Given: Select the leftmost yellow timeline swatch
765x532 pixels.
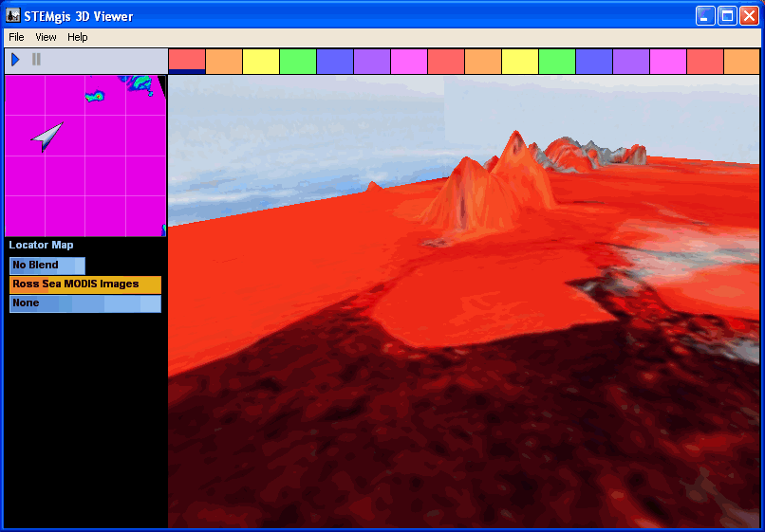Looking at the screenshot, I should click(x=261, y=62).
